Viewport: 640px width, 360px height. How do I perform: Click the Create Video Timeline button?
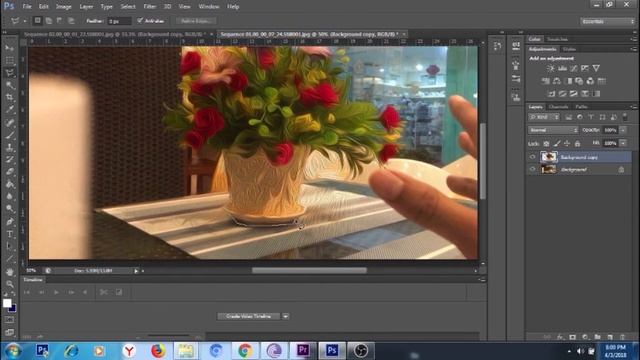pos(248,316)
